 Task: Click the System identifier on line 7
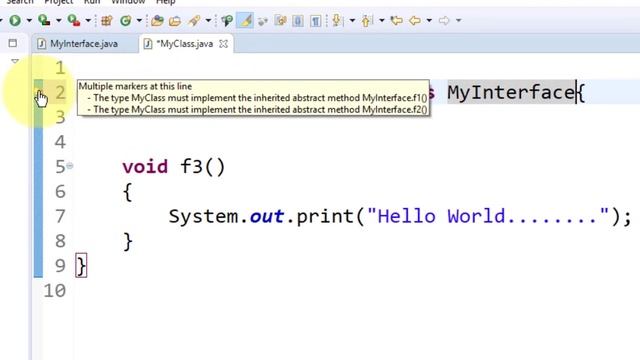click(x=203, y=216)
